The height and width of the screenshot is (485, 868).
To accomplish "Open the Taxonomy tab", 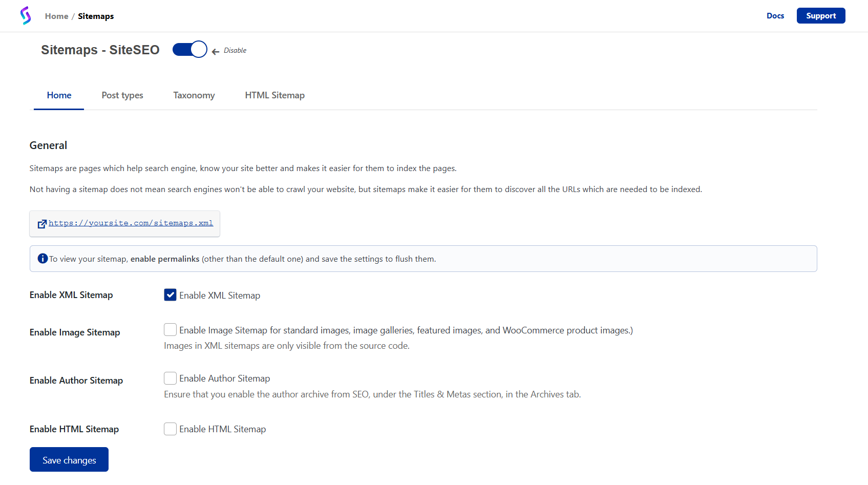I will point(194,95).
